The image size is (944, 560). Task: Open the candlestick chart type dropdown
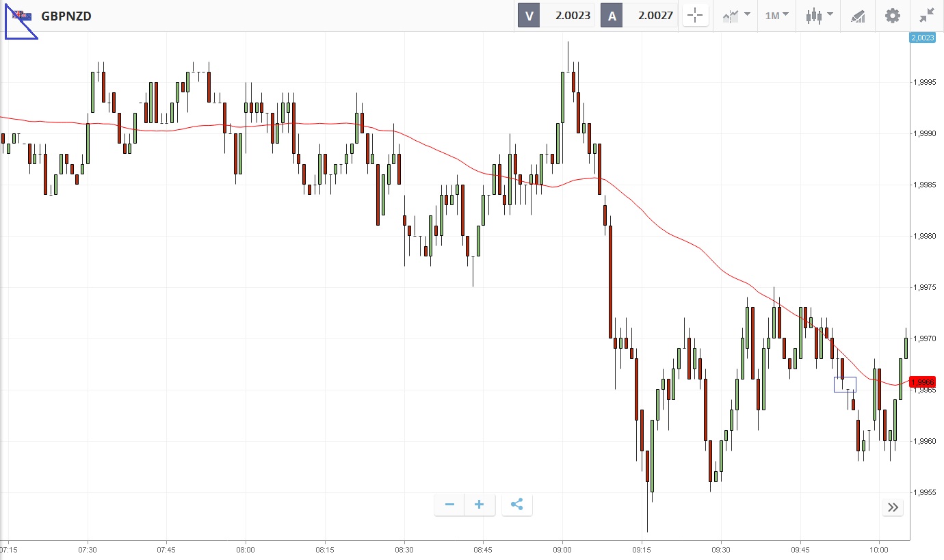[x=819, y=16]
